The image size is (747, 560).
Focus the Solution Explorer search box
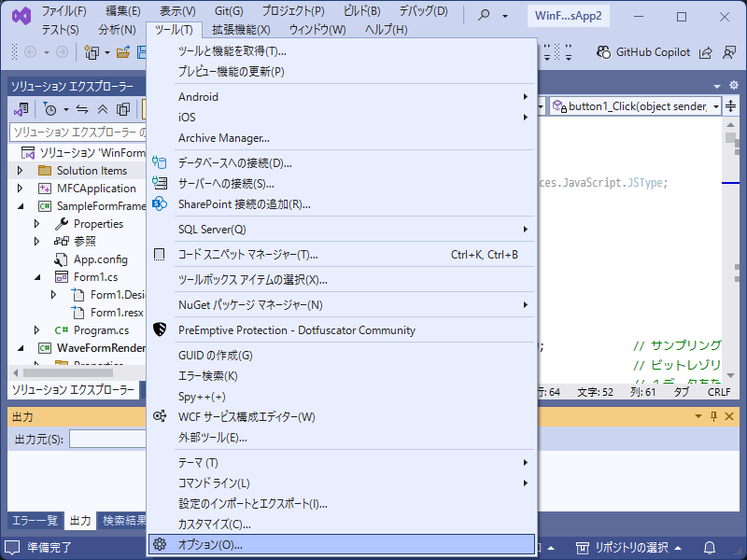click(x=78, y=132)
